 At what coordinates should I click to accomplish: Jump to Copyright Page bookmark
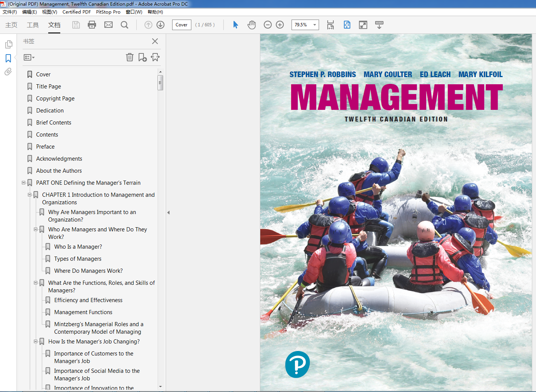(55, 99)
